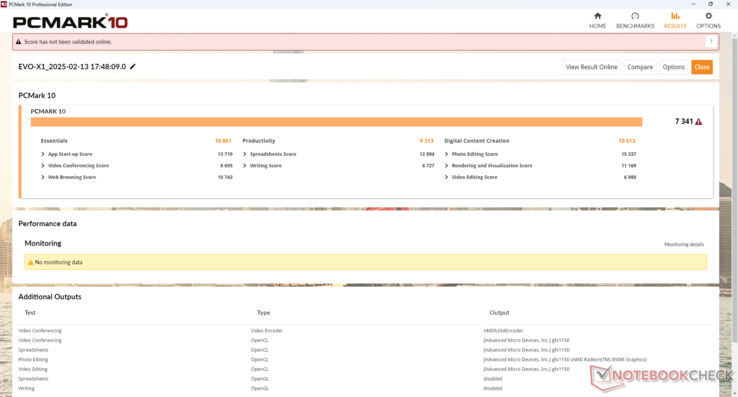Click the red warning triangle beside 7 341
This screenshot has width=738, height=397.
(x=698, y=122)
